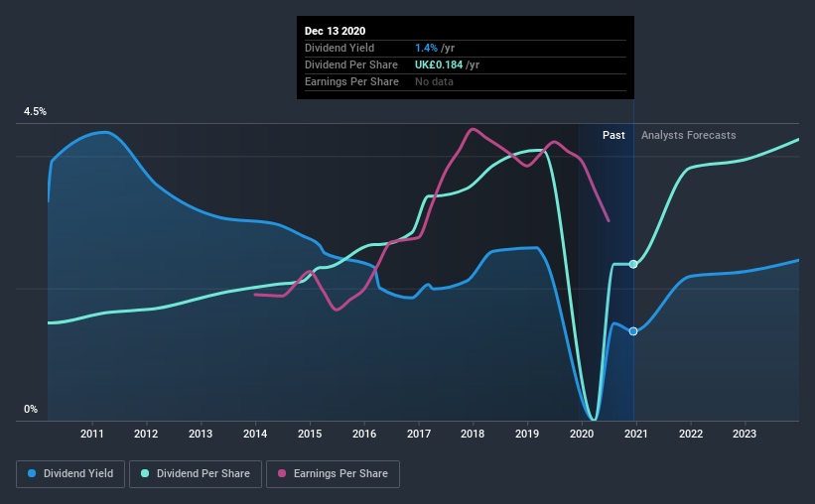Click the 2022 x-axis label

click(691, 434)
